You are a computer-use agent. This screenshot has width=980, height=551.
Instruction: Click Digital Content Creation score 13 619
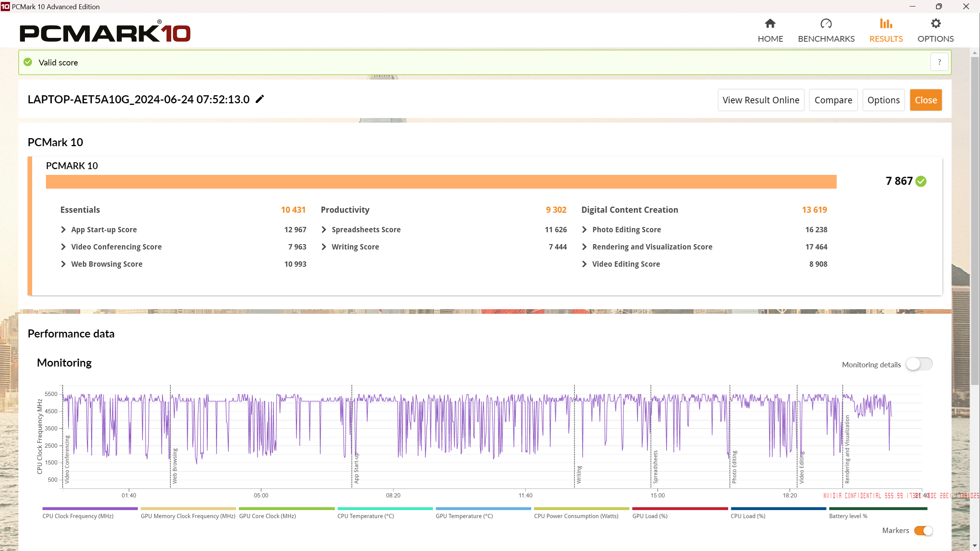point(814,210)
